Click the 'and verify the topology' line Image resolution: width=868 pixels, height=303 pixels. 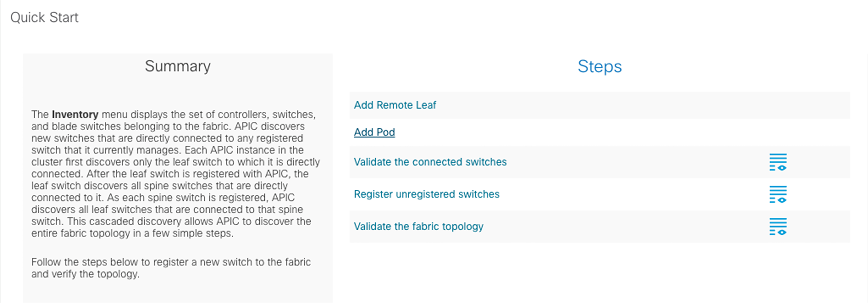coord(85,274)
